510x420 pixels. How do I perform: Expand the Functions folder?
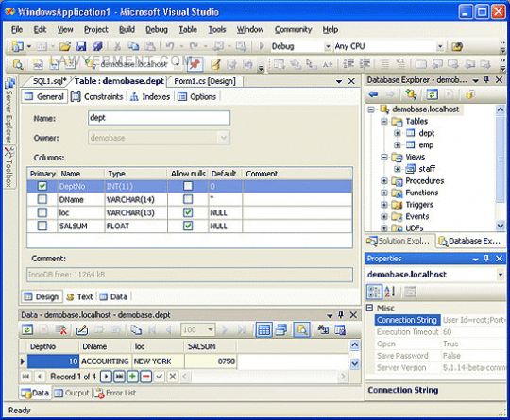pos(384,193)
